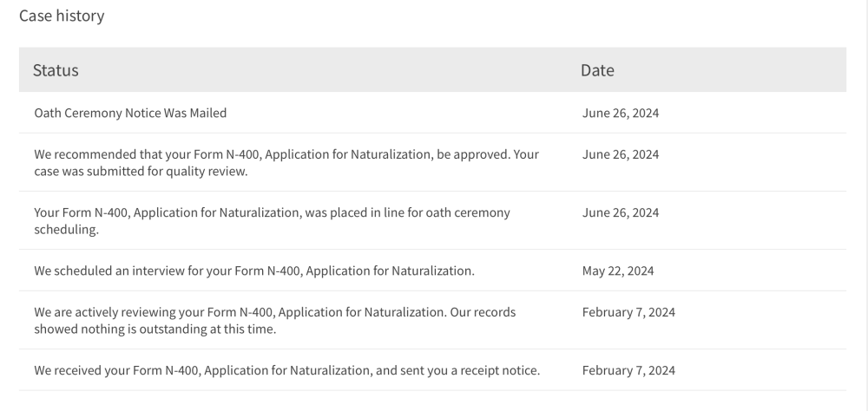Click the actively reviewing Form N-400 status
This screenshot has width=868, height=411.
(274, 320)
